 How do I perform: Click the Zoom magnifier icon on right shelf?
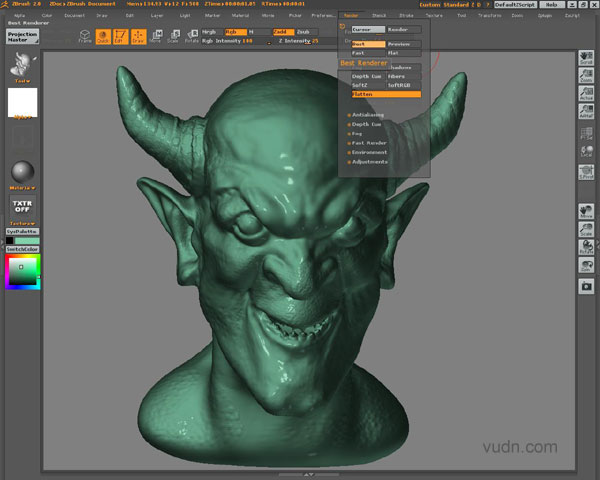coord(586,75)
